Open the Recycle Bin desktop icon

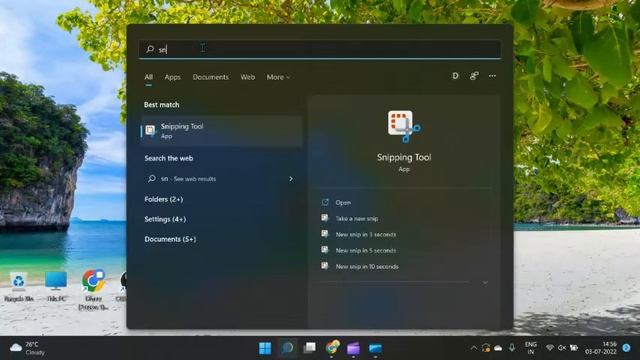point(19,286)
